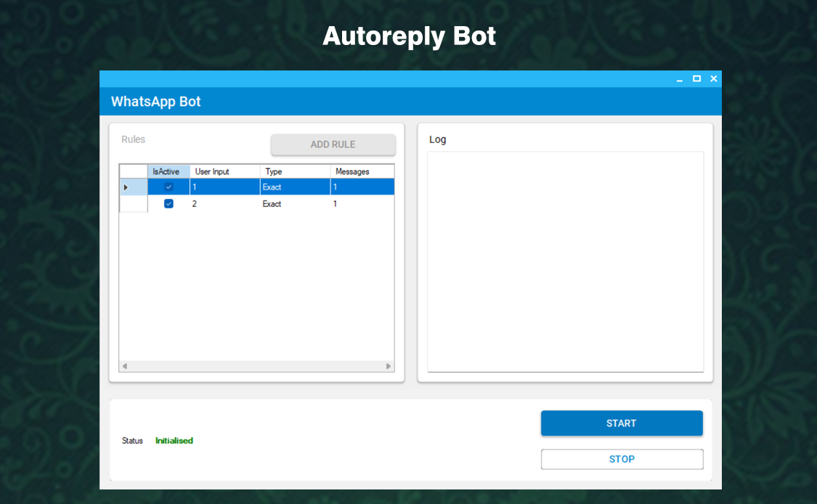This screenshot has width=817, height=504.
Task: Click the ADD RULE button
Action: (333, 145)
